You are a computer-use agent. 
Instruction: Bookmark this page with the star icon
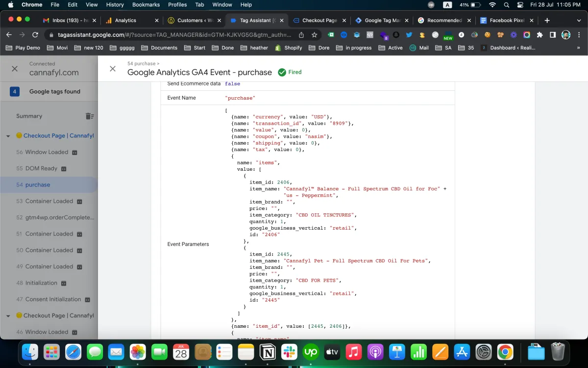tap(315, 35)
